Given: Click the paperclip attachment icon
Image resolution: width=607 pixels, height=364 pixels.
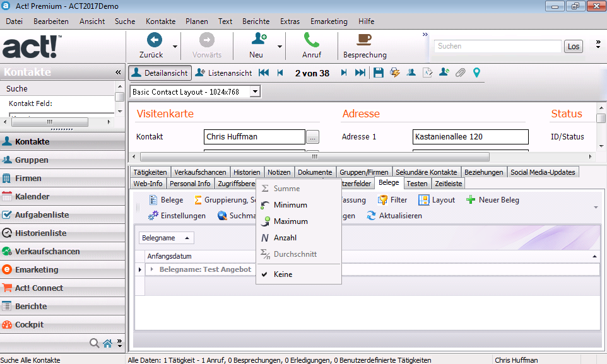Looking at the screenshot, I should 460,73.
